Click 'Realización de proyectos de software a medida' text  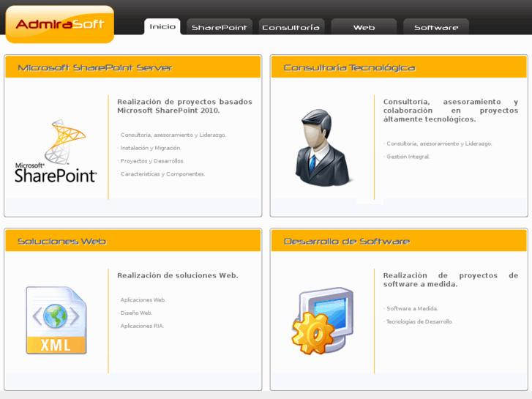451,280
